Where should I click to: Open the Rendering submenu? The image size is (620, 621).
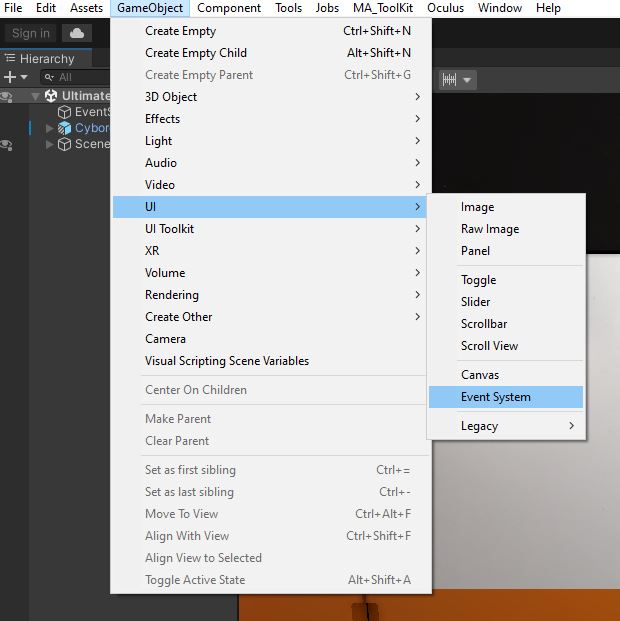270,295
